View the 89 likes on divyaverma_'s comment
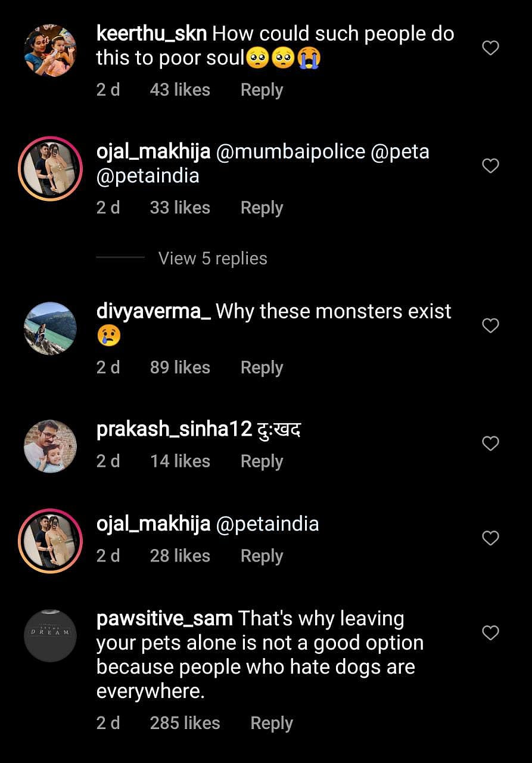The height and width of the screenshot is (763, 532). (x=180, y=368)
